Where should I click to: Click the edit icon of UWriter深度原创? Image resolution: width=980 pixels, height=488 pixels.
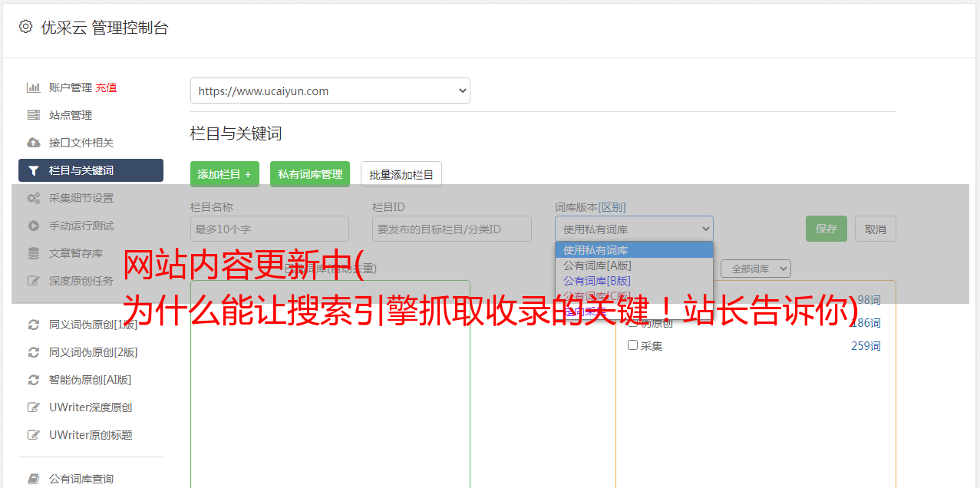tap(34, 407)
